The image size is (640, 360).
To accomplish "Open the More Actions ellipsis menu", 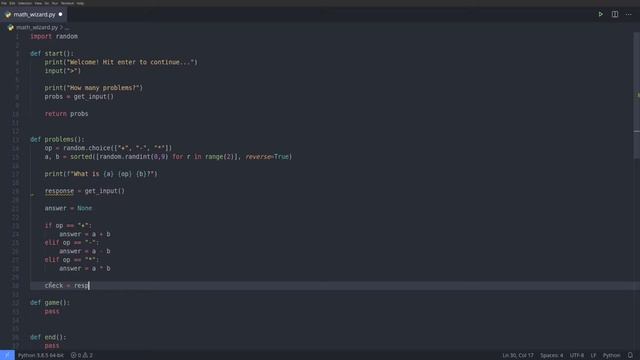I will pyautogui.click(x=629, y=14).
